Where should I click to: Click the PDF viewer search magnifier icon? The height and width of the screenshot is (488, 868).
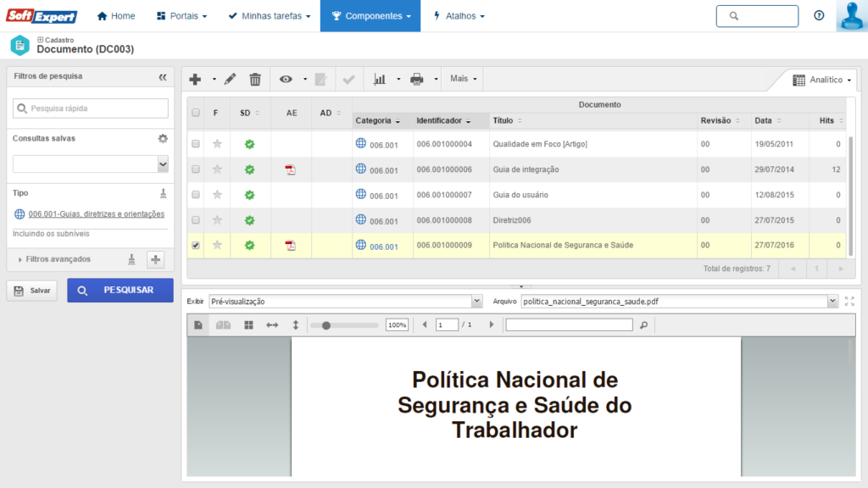[643, 324]
